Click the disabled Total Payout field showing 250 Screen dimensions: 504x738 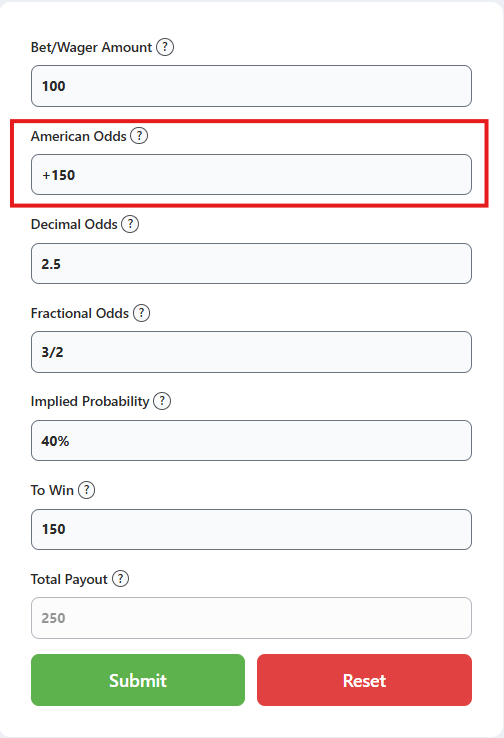point(251,618)
